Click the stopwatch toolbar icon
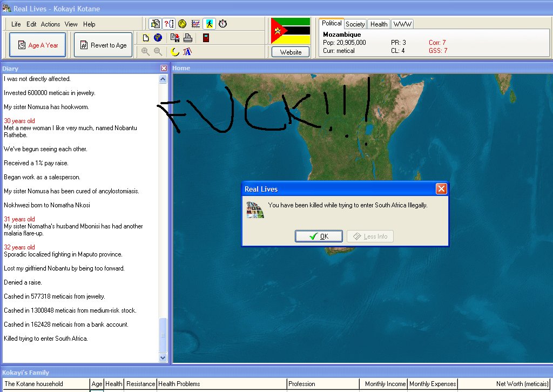The height and width of the screenshot is (392, 553). 223,24
